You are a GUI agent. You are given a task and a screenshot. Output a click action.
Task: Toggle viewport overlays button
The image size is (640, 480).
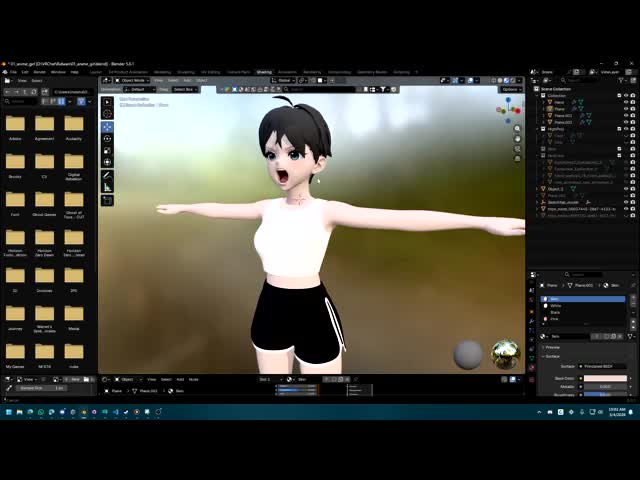pos(470,80)
